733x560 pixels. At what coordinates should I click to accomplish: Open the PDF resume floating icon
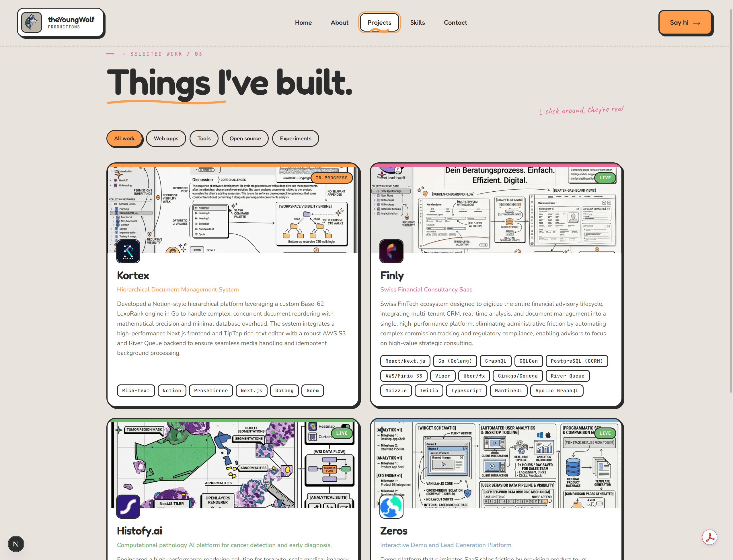(710, 537)
